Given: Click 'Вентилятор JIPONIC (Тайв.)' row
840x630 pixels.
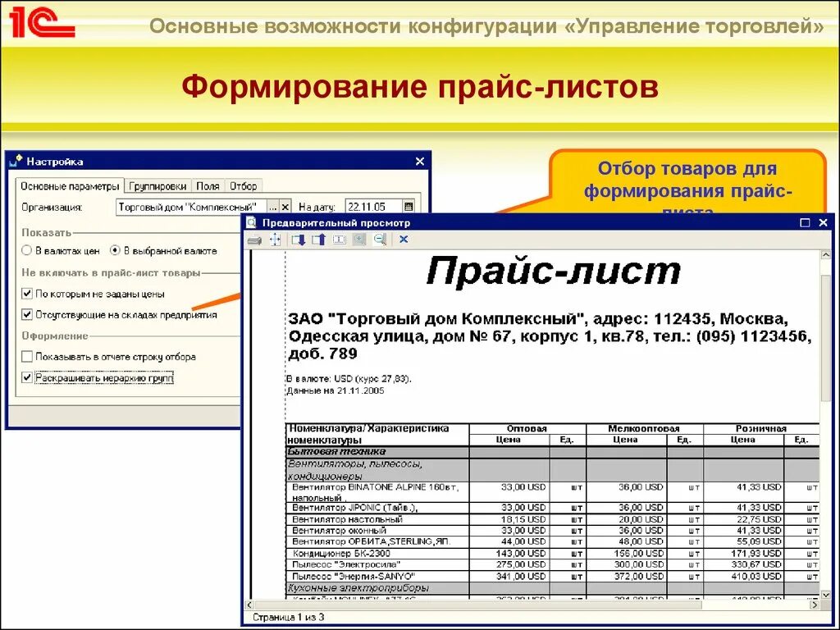Looking at the screenshot, I should pos(552,507).
